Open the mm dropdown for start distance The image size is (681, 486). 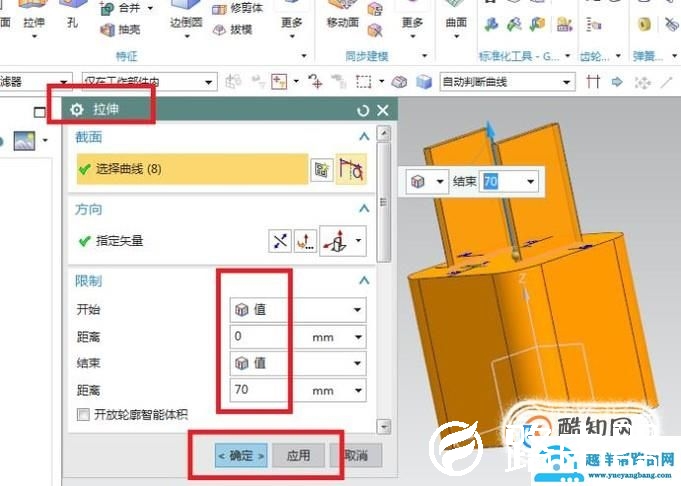pos(358,337)
